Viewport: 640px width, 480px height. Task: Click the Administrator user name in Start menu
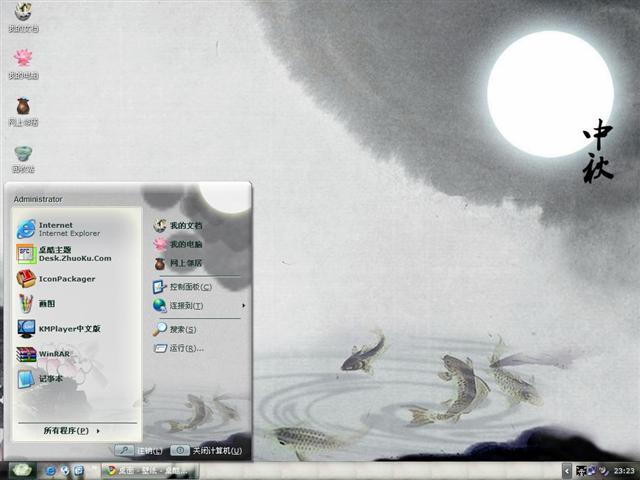pos(38,199)
